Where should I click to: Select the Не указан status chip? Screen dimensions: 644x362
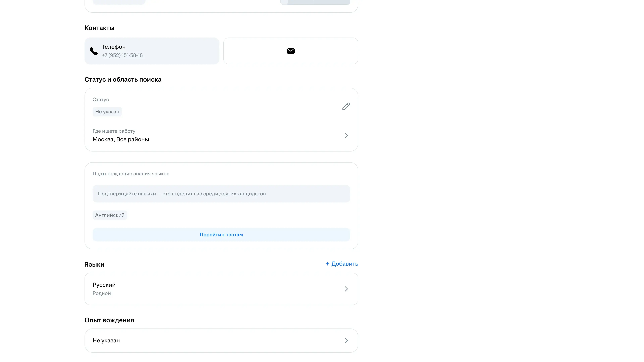coord(107,112)
